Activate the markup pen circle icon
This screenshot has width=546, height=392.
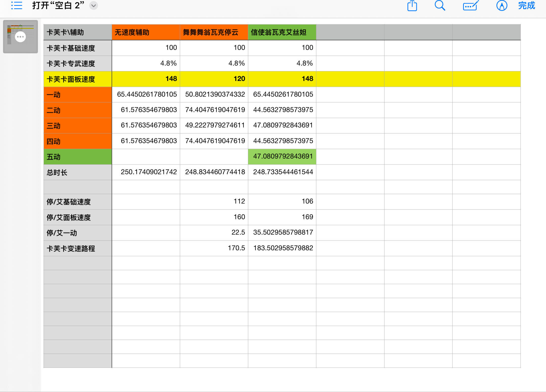tap(502, 6)
